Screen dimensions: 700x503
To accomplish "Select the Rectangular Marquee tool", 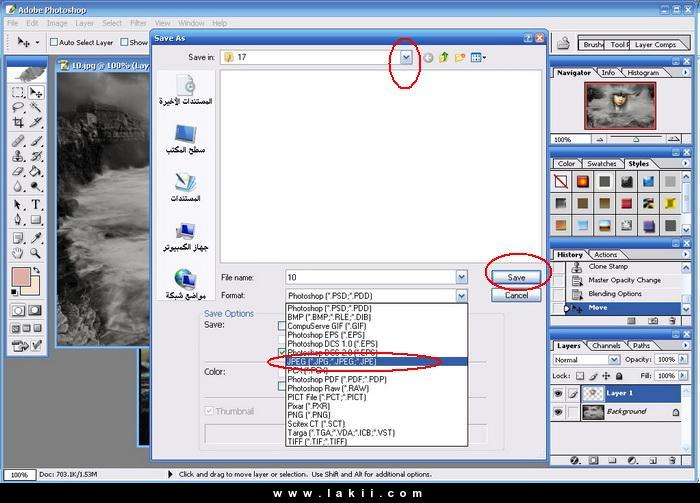I will (x=18, y=92).
